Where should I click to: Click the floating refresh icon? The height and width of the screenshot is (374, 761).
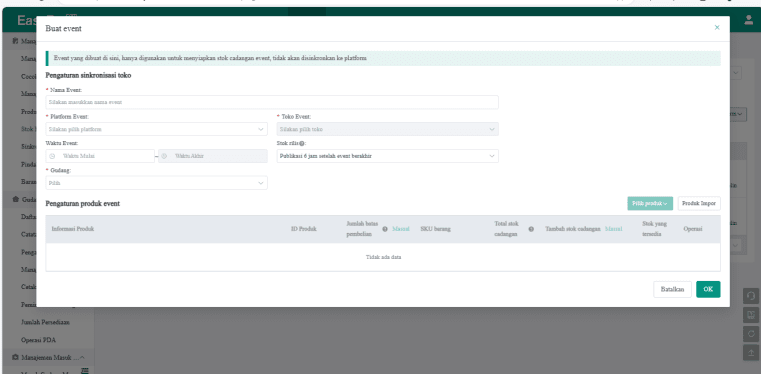coord(751,334)
